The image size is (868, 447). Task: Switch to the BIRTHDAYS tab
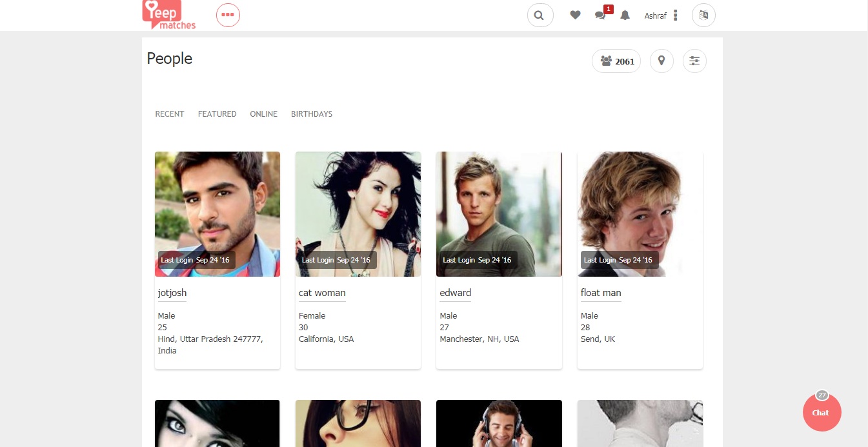tap(312, 114)
